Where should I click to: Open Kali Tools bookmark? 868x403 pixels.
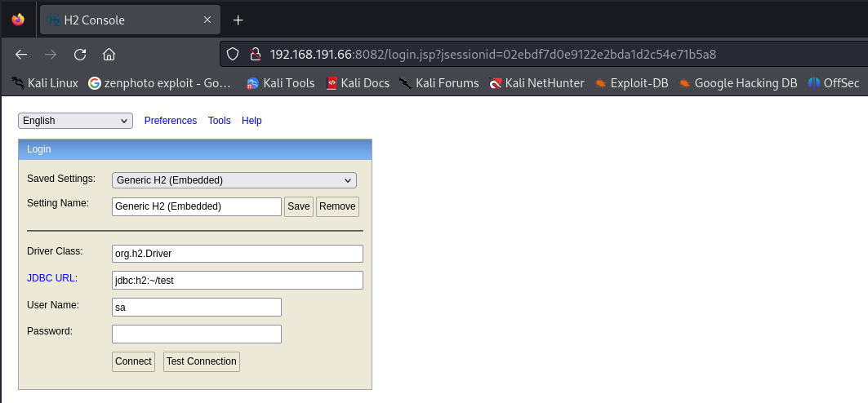click(x=280, y=82)
